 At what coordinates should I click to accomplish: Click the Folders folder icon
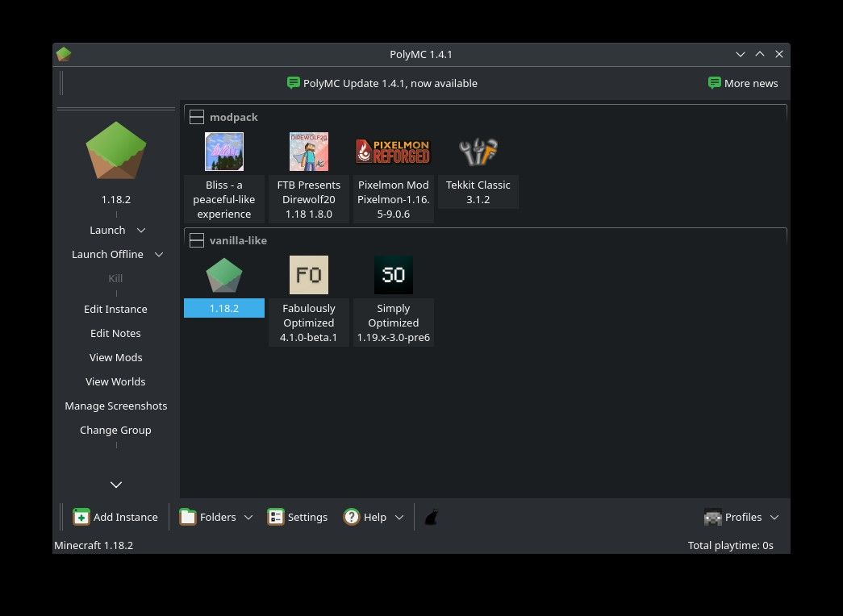pyautogui.click(x=188, y=517)
